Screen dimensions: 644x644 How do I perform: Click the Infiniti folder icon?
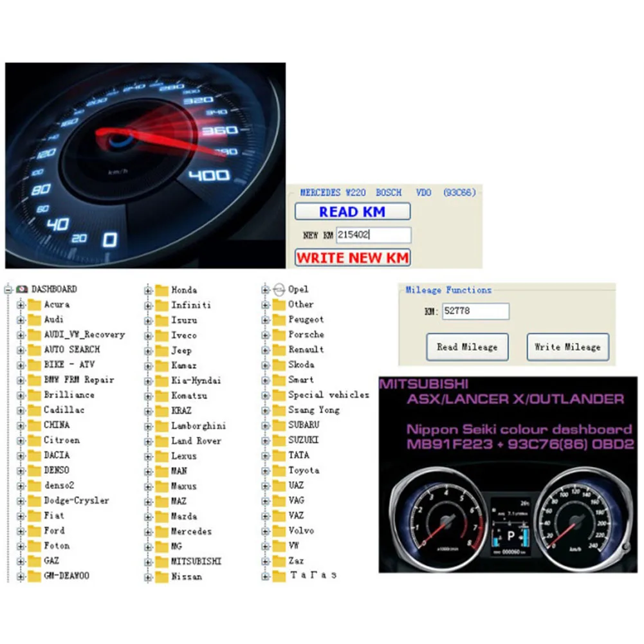point(162,306)
